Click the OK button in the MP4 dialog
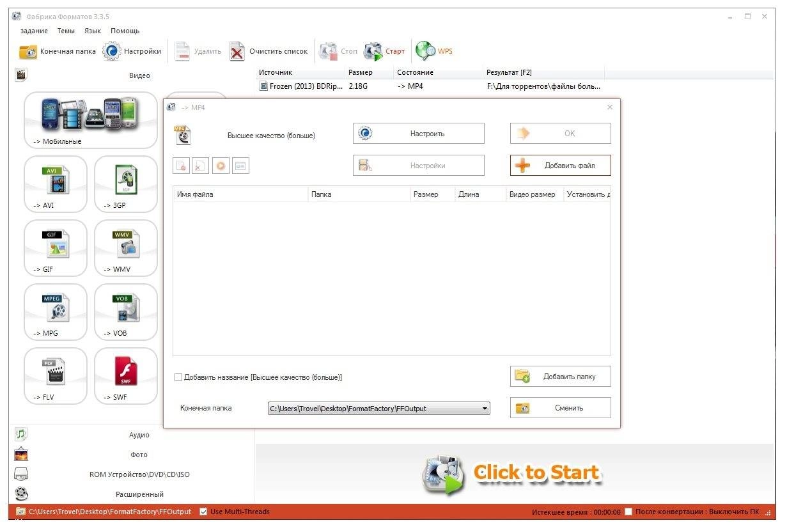 pyautogui.click(x=561, y=134)
